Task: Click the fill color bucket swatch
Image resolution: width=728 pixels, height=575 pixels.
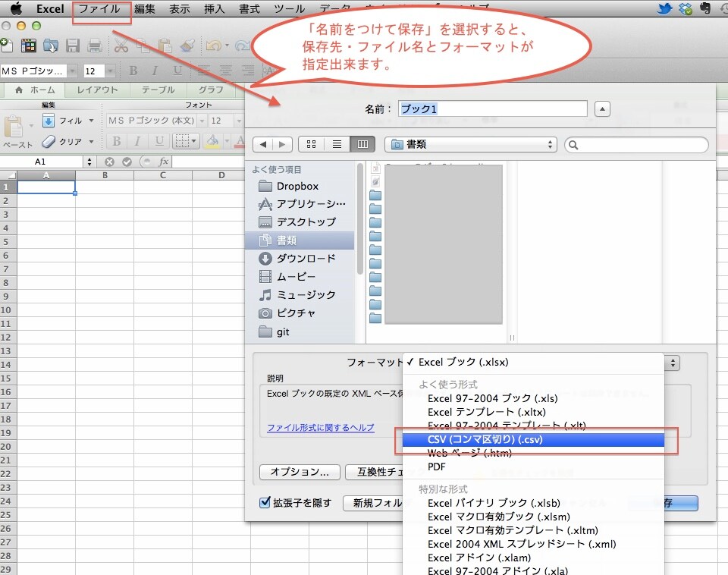Action: tap(212, 141)
